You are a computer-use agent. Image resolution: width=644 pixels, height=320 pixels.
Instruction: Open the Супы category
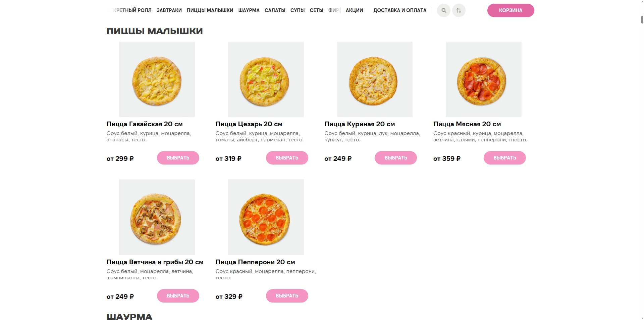pyautogui.click(x=298, y=10)
